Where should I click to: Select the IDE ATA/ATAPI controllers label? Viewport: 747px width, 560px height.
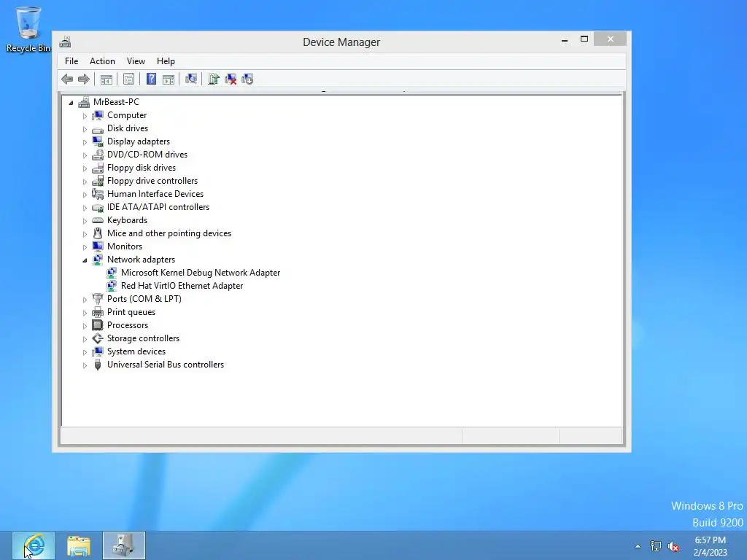click(158, 207)
